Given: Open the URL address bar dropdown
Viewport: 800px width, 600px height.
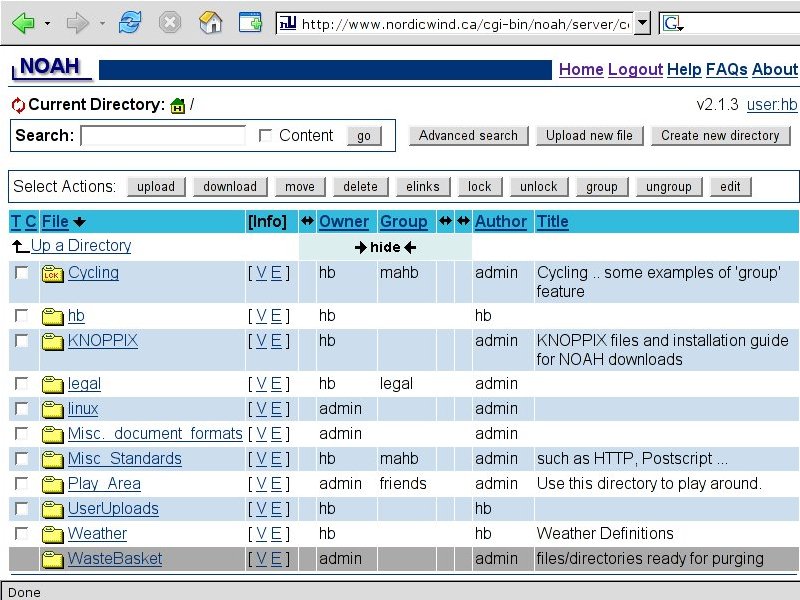Looking at the screenshot, I should click(x=642, y=23).
